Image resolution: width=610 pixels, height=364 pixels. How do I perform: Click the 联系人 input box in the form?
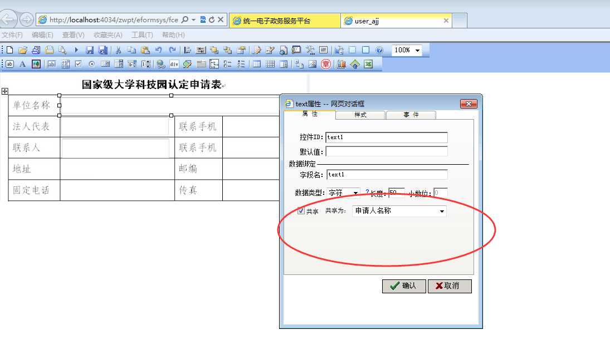coord(115,147)
